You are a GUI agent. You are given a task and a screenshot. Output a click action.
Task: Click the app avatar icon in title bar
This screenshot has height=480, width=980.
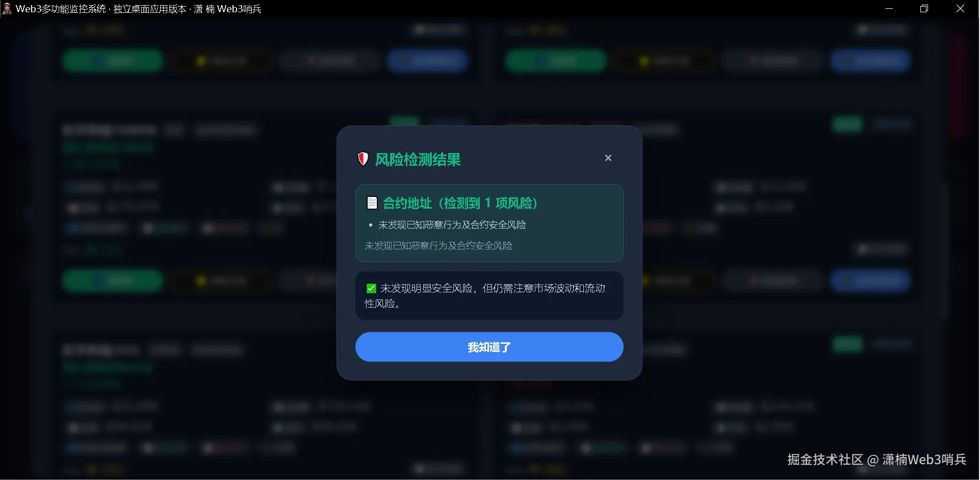coord(7,9)
